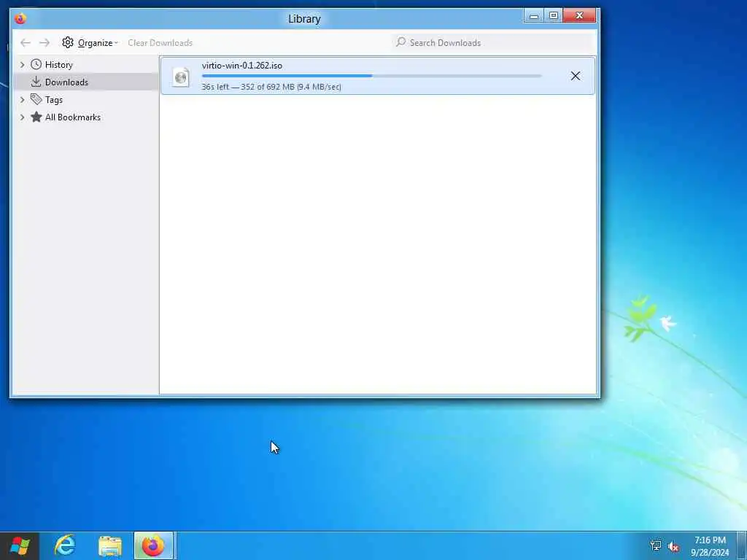Click the "36s left — 352 of 692 MB" status
The image size is (747, 560).
coord(271,87)
